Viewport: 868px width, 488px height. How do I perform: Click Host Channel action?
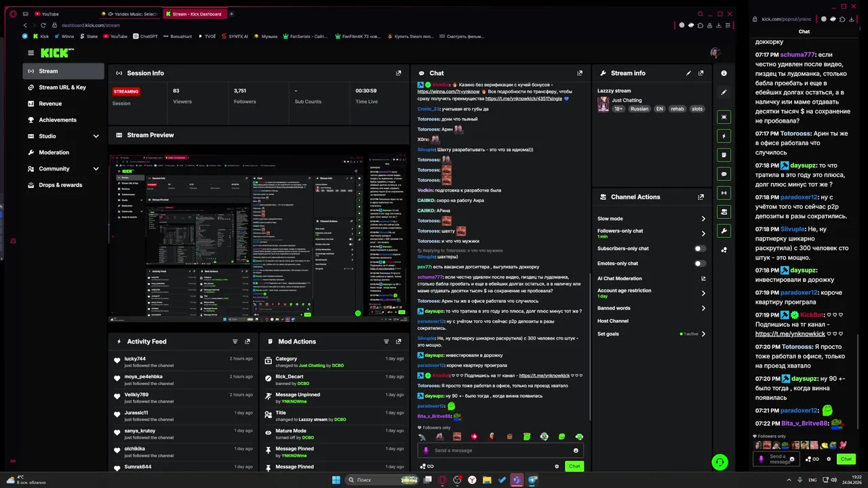click(x=613, y=321)
